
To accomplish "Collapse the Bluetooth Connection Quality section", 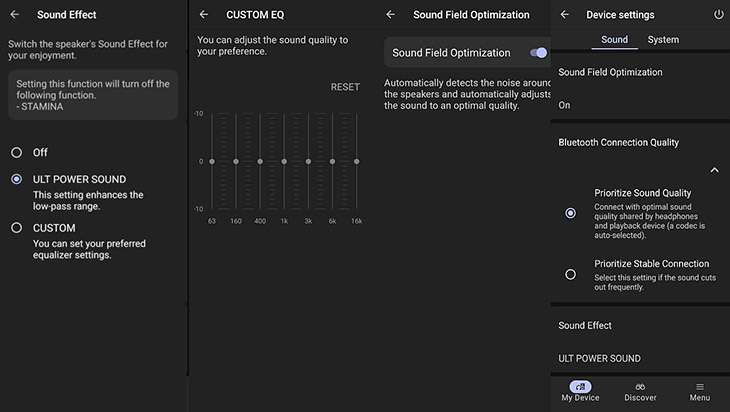I will [714, 170].
